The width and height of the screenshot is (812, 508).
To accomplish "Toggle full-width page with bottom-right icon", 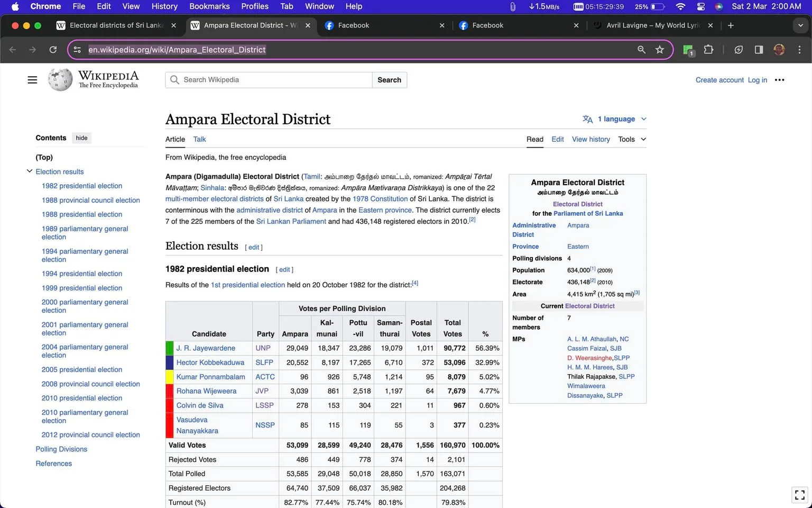I will [800, 495].
